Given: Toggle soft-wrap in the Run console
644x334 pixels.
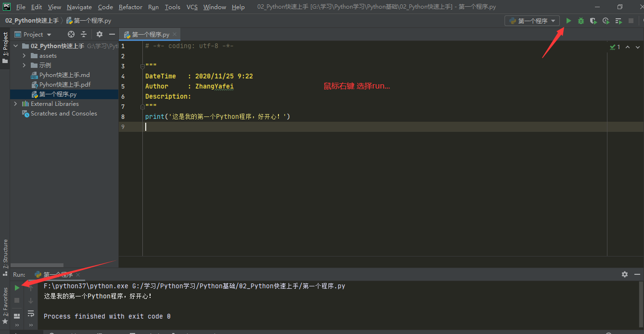Looking at the screenshot, I should coord(31,314).
